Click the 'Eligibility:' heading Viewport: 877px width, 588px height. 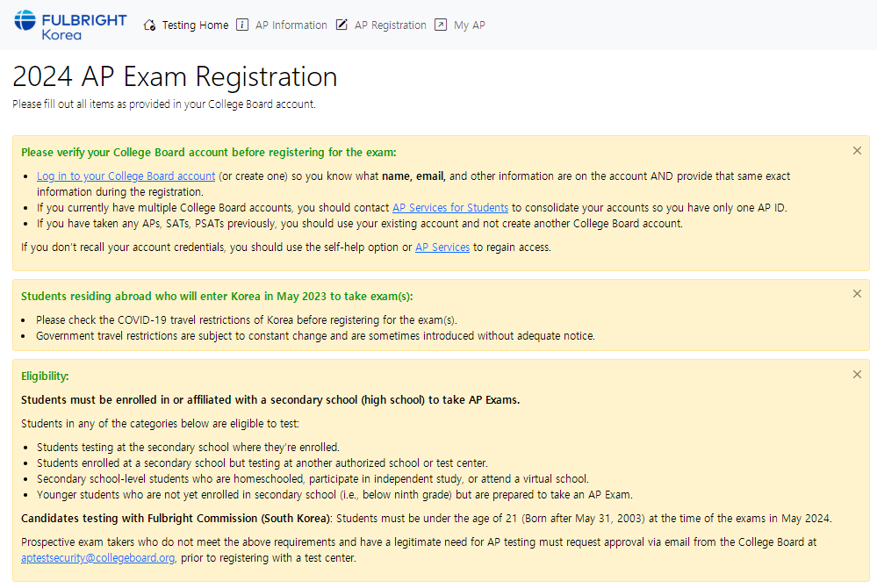(x=45, y=376)
